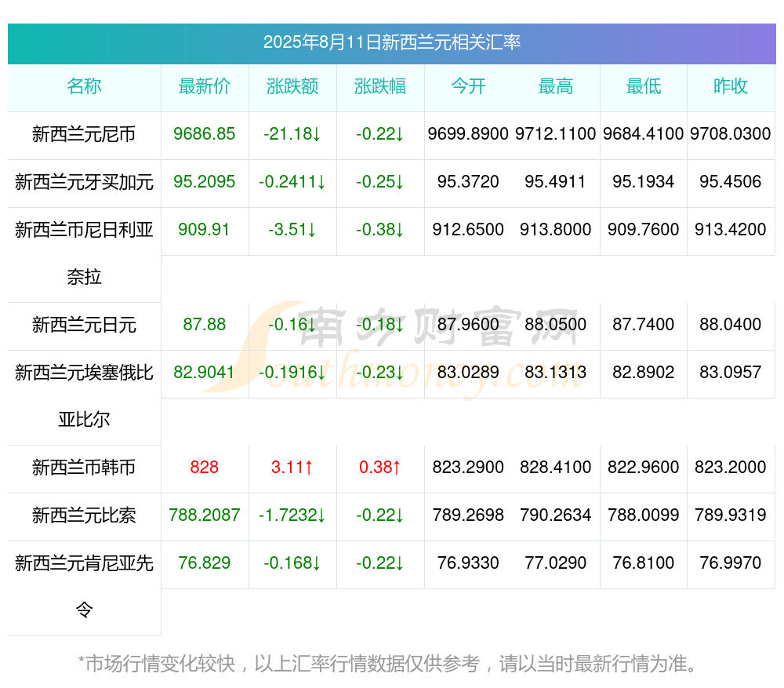Click the red change amount 3.11↑
The height and width of the screenshot is (688, 784).
[292, 468]
